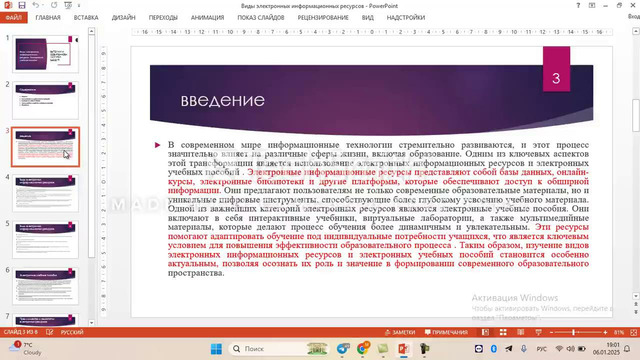Open the Undo history dropdown arrow
This screenshot has width=640, height=360.
coord(43,6)
